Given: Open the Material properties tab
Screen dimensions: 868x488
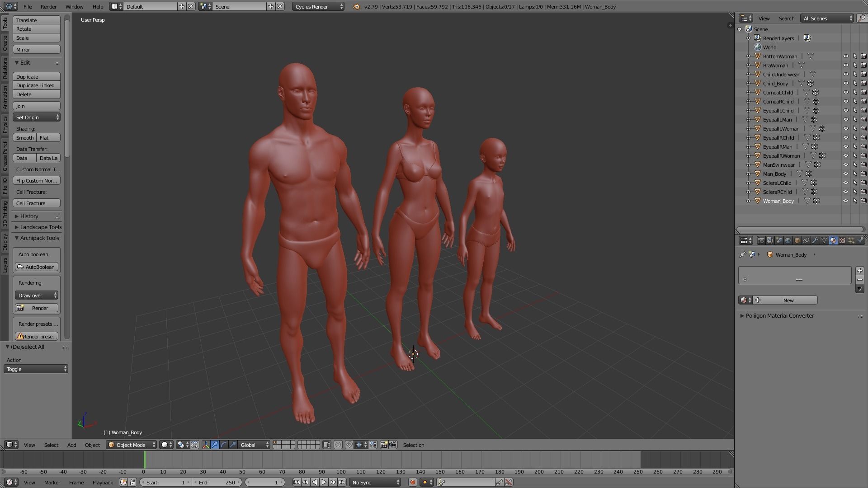Looking at the screenshot, I should (833, 240).
